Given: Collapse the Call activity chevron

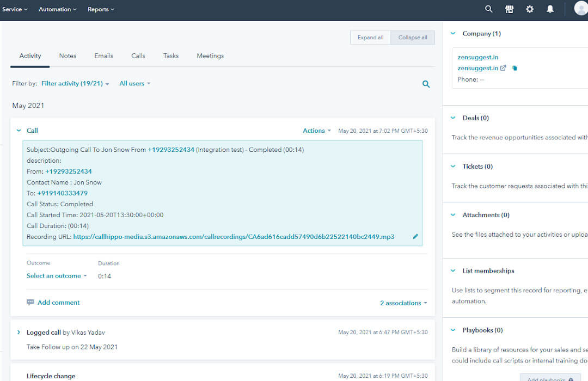Looking at the screenshot, I should (x=19, y=131).
